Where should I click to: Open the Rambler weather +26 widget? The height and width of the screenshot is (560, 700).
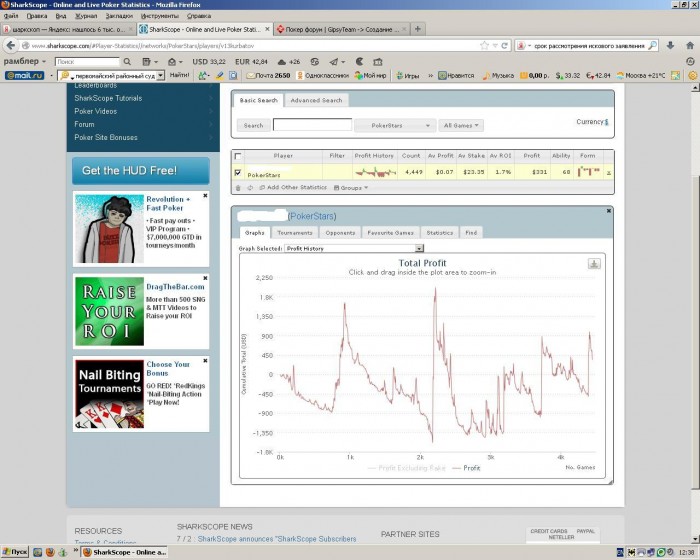point(289,62)
